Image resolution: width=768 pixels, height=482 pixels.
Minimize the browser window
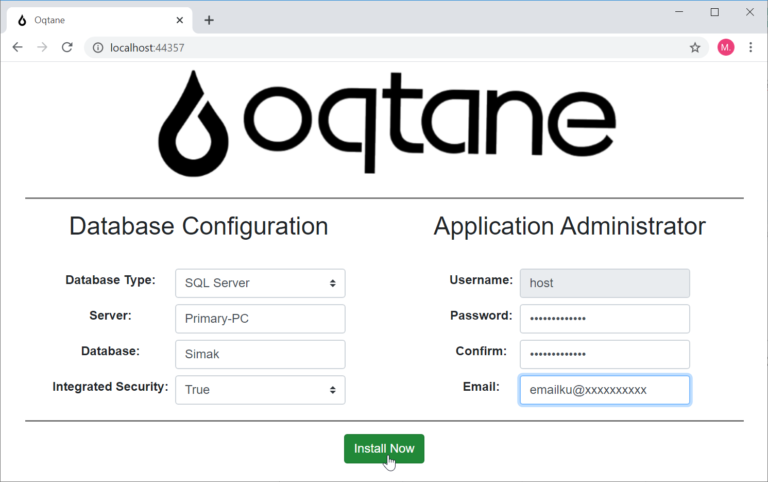click(679, 12)
